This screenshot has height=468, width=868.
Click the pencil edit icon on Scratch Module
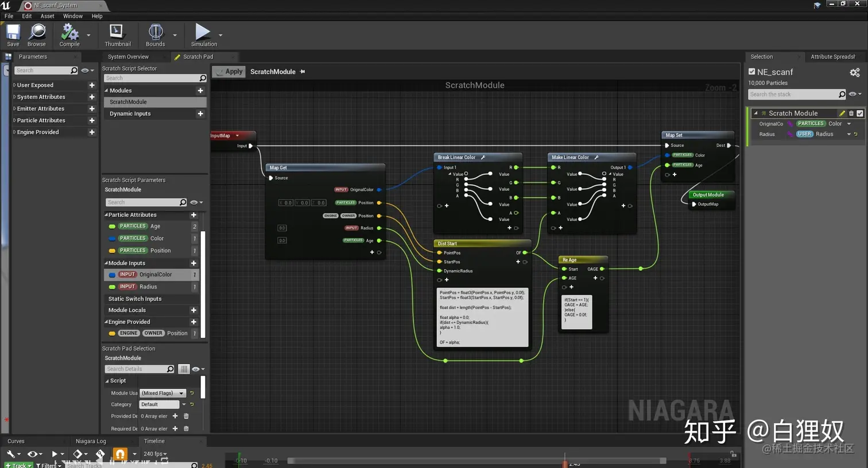[x=842, y=114]
